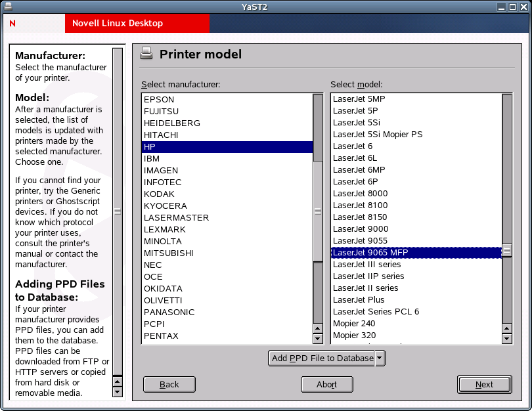Viewport: 532px width, 411px height.
Task: Select IBM manufacturer
Action: pyautogui.click(x=227, y=159)
